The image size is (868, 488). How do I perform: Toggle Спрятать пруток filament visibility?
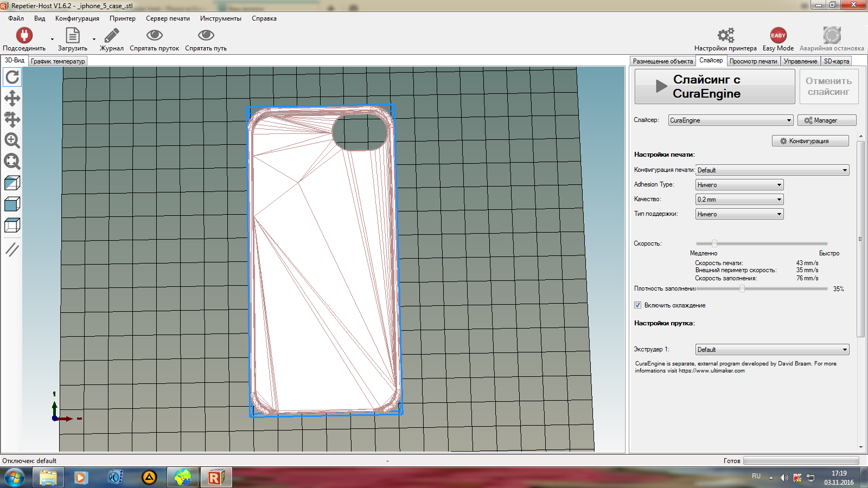tap(155, 36)
